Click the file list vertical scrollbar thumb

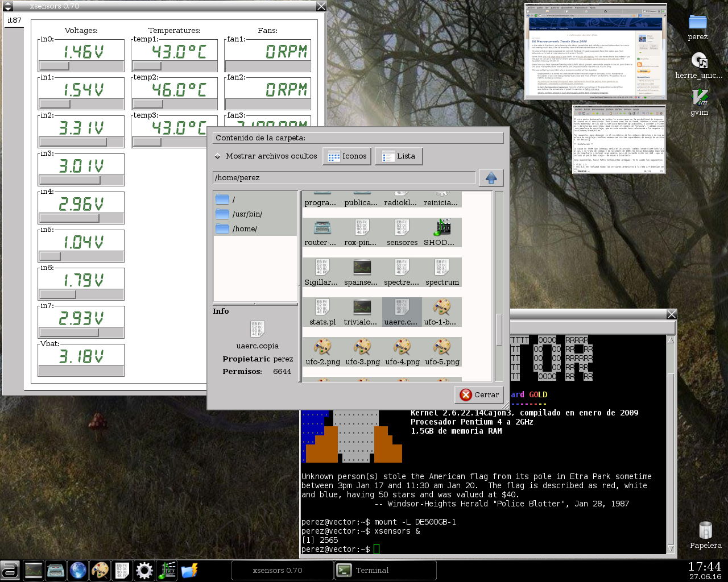pyautogui.click(x=499, y=329)
